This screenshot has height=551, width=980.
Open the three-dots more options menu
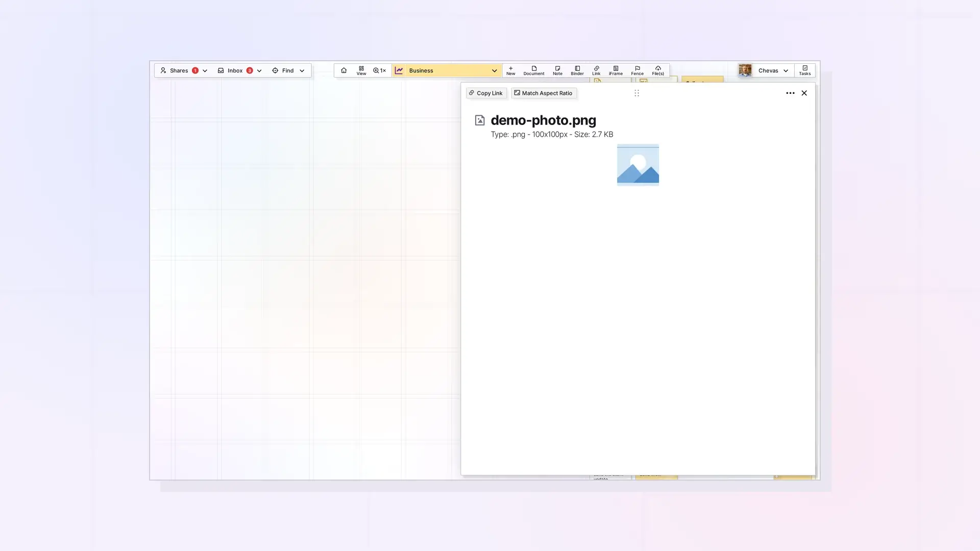pyautogui.click(x=790, y=93)
